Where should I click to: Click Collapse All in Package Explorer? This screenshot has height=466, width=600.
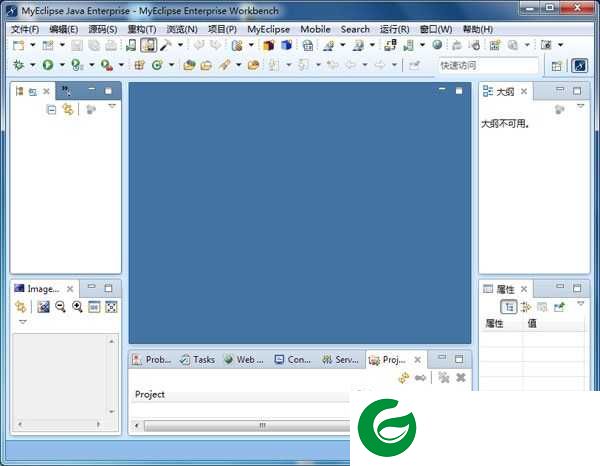click(51, 110)
